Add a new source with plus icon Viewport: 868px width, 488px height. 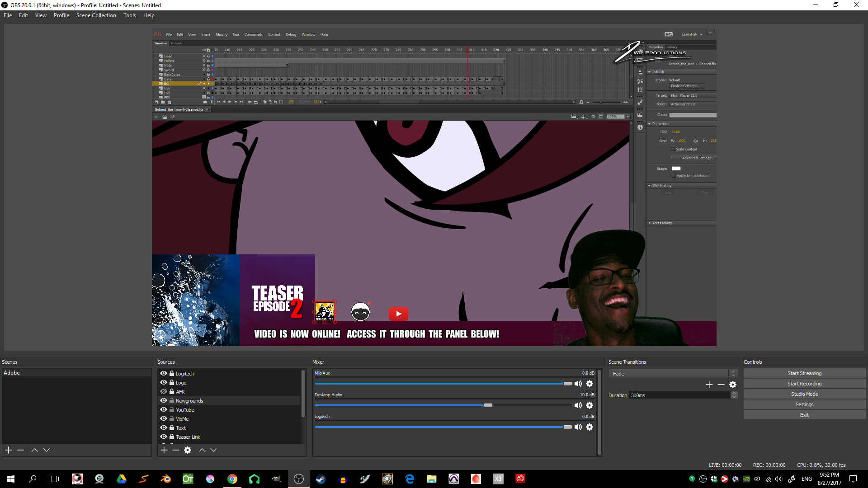pos(164,450)
